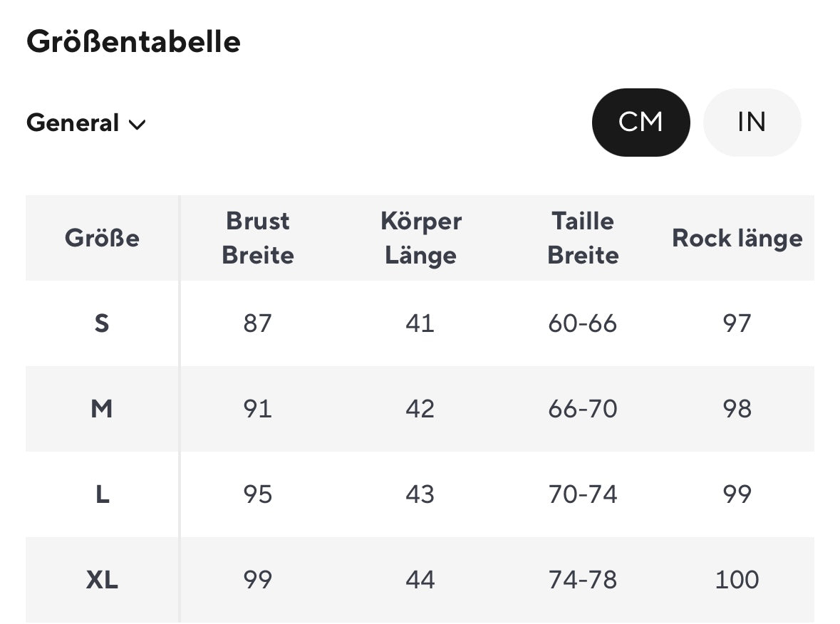840x624 pixels.
Task: Select the Brust Breite column header
Action: tap(257, 238)
